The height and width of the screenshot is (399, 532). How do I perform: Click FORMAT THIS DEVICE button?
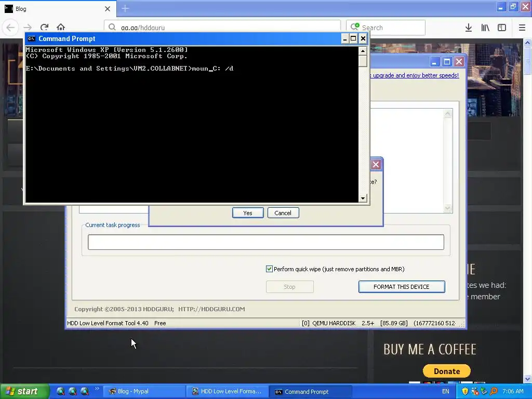tap(402, 287)
